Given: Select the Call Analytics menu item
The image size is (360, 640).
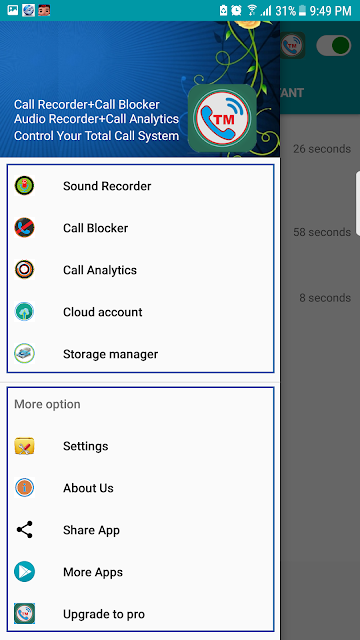Looking at the screenshot, I should [140, 270].
